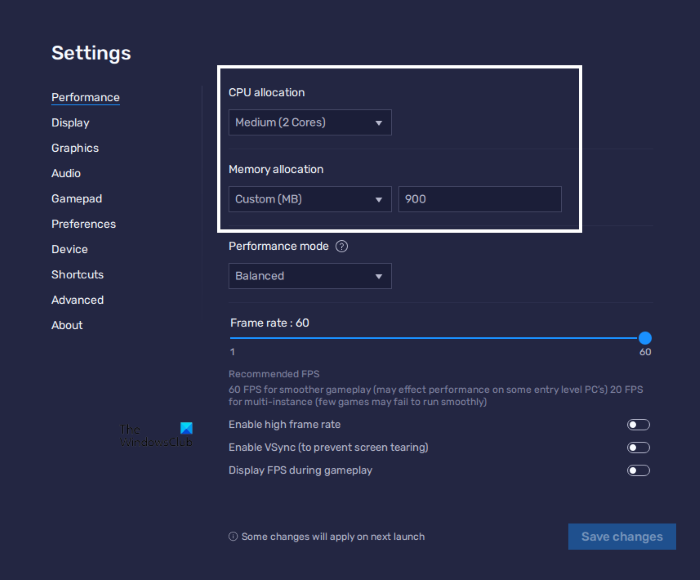Toggle Enable high frame rate switch
Image resolution: width=700 pixels, height=580 pixels.
click(638, 425)
